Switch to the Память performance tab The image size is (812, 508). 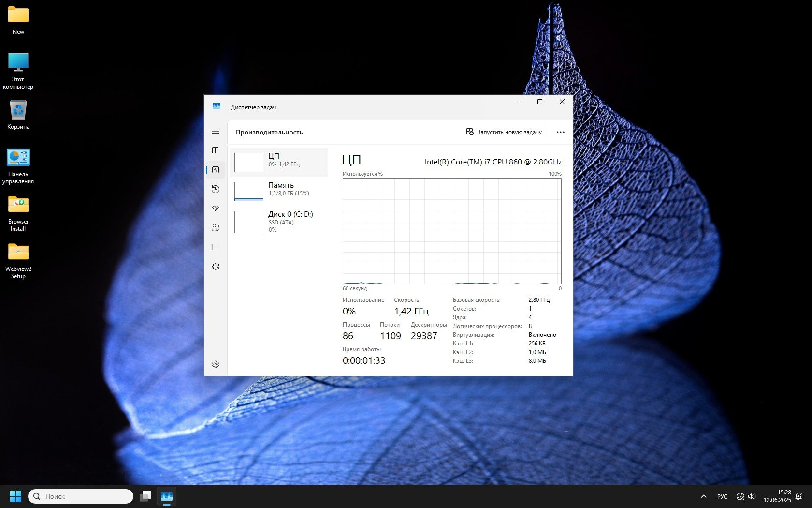[x=280, y=190]
